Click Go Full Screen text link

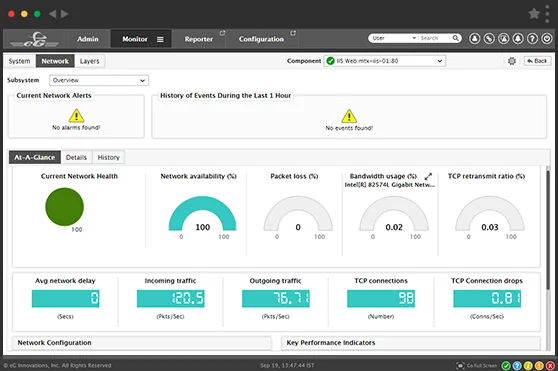click(482, 366)
